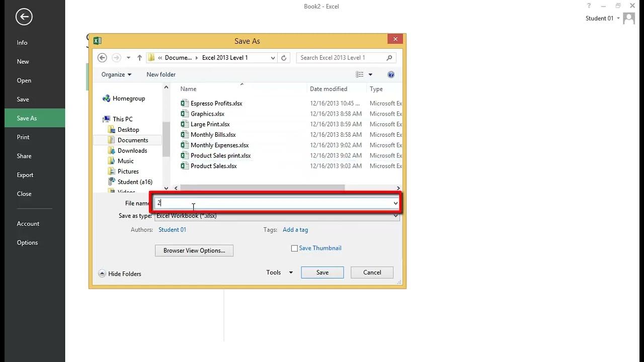Open the Music folder in navigation pane
The width and height of the screenshot is (644, 362).
pyautogui.click(x=121, y=161)
